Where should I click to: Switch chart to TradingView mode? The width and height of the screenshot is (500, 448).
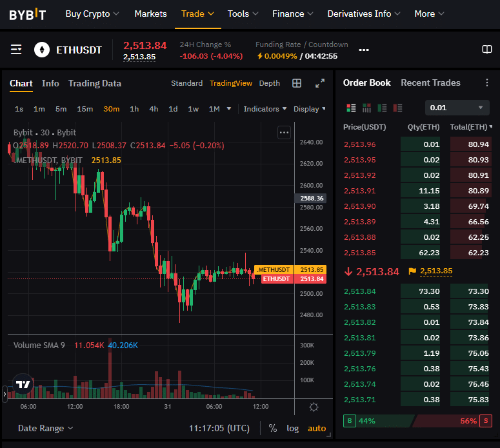[x=231, y=83]
